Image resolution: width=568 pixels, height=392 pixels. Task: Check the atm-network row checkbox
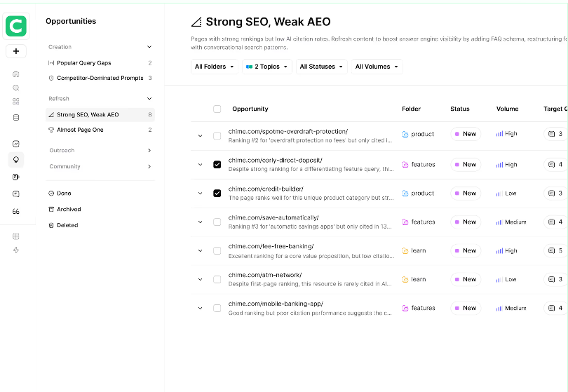[x=217, y=279]
